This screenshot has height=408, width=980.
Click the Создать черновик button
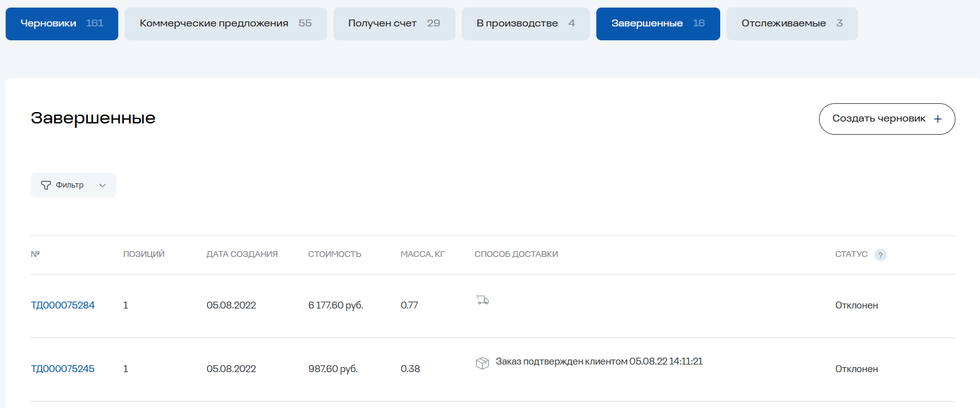click(x=887, y=118)
